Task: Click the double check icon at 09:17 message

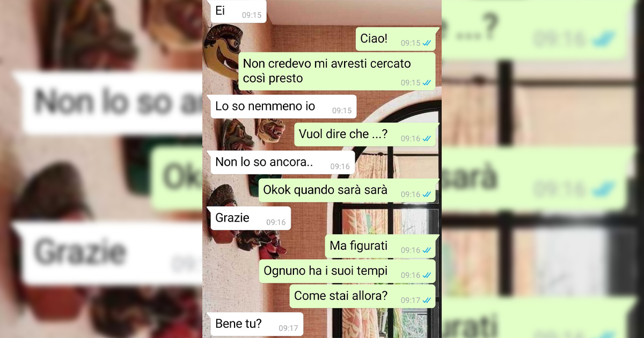Action: (x=427, y=300)
